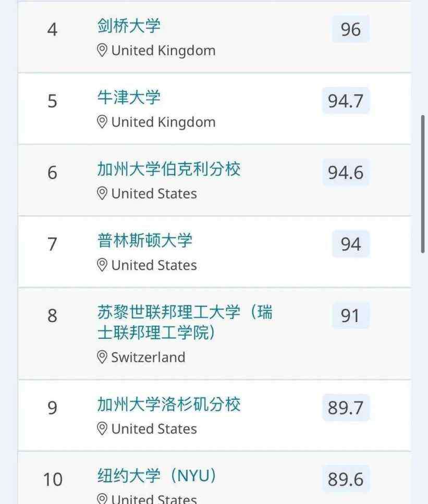This screenshot has width=428, height=504.
Task: Click the 94.7 score badge
Action: (x=346, y=101)
